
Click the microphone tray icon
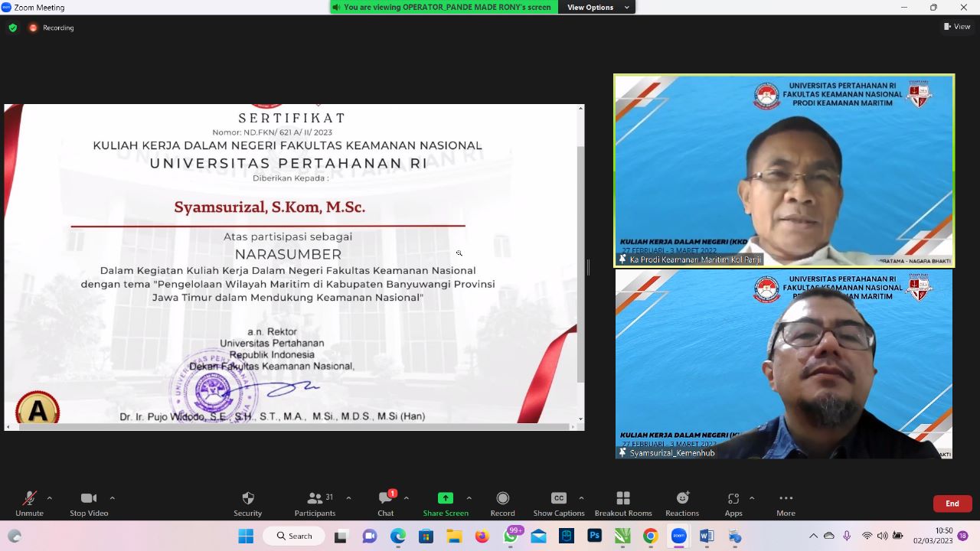coord(847,536)
